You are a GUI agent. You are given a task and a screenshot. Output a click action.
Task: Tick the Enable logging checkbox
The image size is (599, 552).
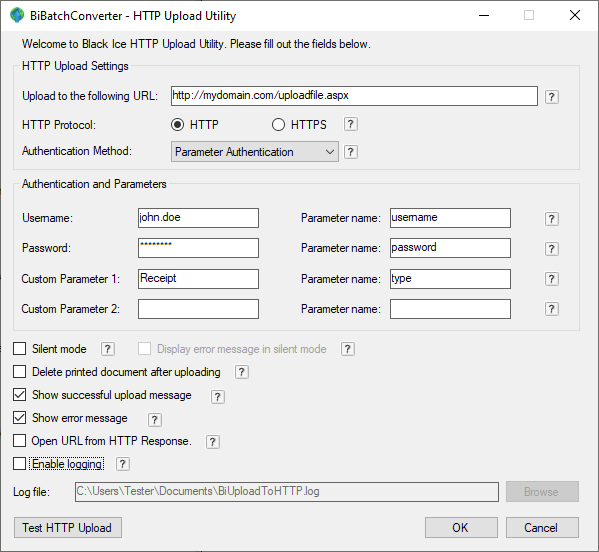pos(19,464)
